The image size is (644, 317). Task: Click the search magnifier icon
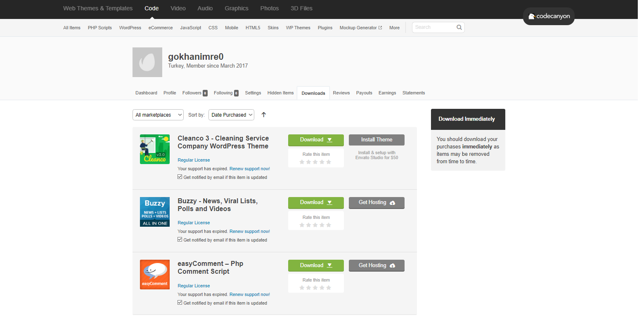459,28
